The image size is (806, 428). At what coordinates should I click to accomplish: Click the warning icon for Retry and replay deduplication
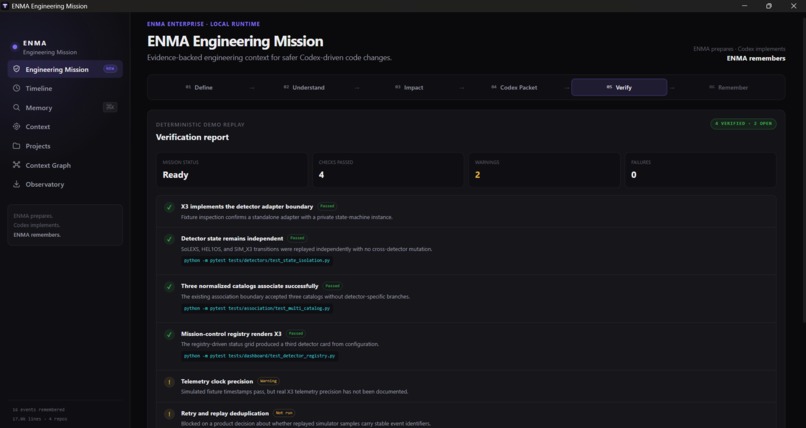(169, 414)
